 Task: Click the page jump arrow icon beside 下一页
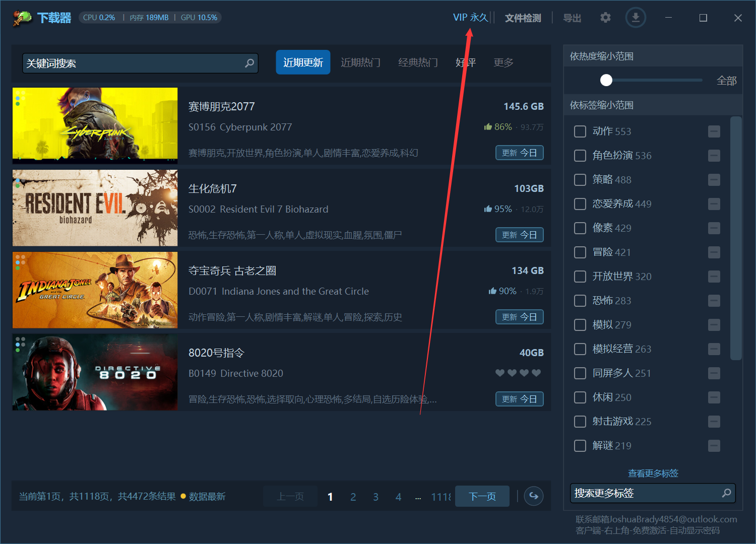[534, 496]
